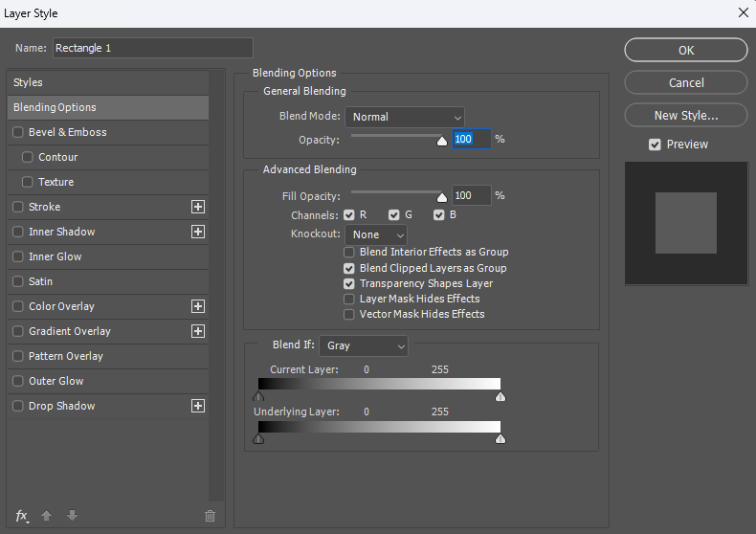Enable the Satin checkbox

coord(18,281)
